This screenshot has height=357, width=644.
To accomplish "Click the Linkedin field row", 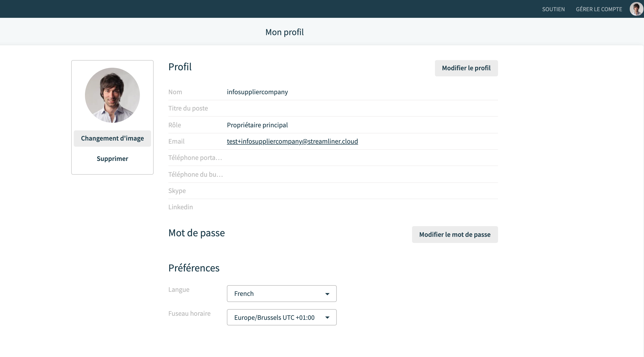I will pos(333,207).
